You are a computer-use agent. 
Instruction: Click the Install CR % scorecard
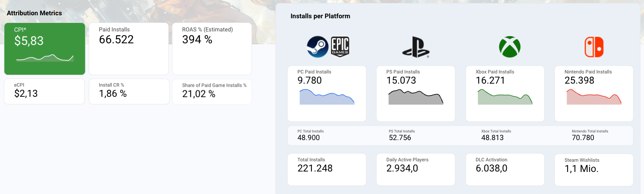tap(128, 91)
